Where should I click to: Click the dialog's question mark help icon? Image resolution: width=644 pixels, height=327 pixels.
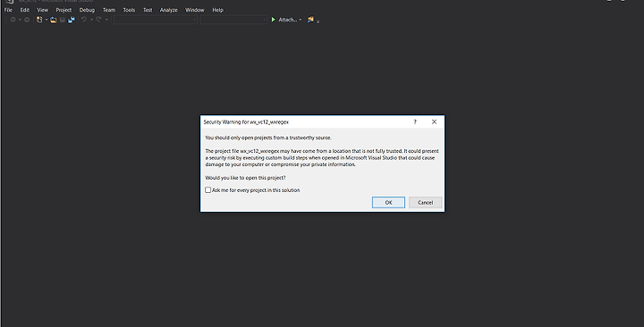pyautogui.click(x=415, y=122)
